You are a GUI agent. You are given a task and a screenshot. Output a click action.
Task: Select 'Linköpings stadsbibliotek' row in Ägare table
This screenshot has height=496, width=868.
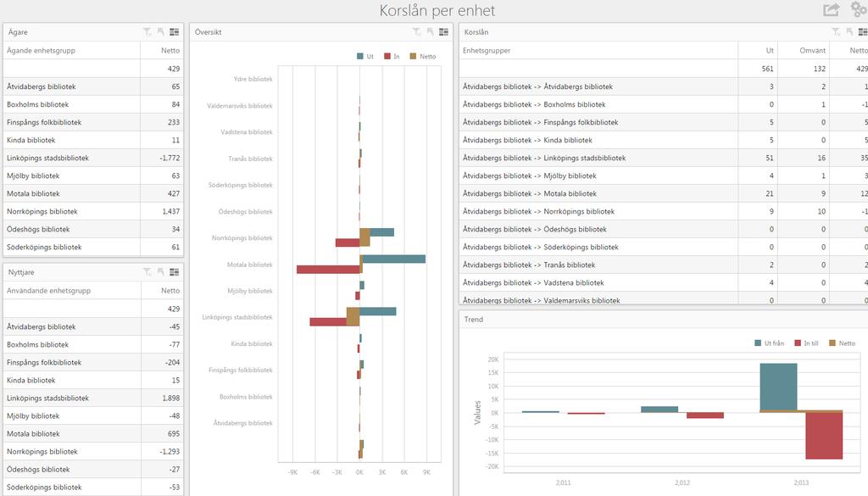[x=93, y=158]
